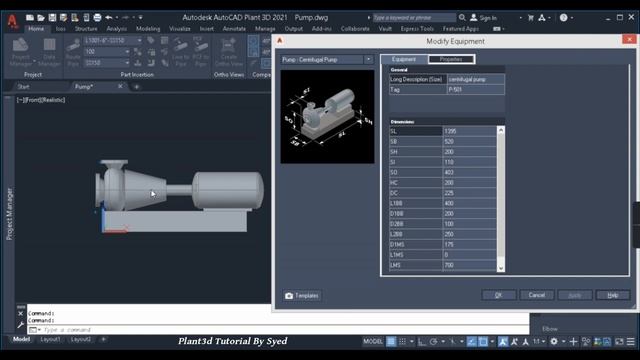Image resolution: width=640 pixels, height=360 pixels.
Task: Open the Data Manager ribbon button
Action: pyautogui.click(x=49, y=52)
